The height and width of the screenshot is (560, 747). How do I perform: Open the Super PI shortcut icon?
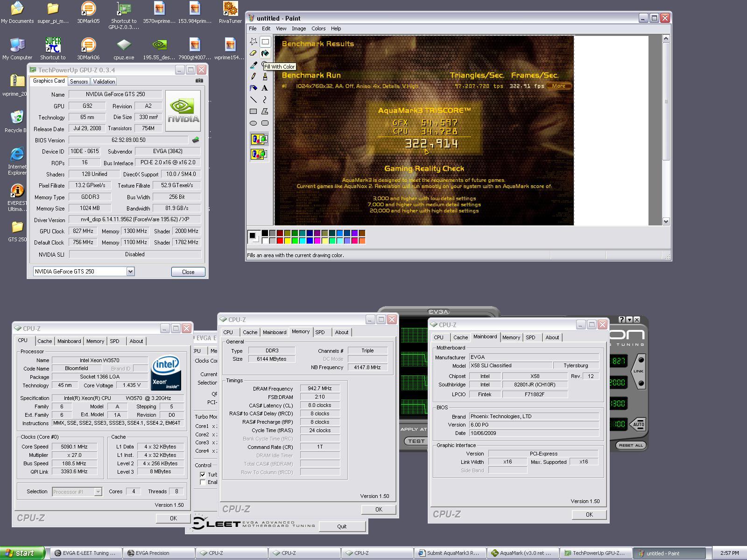53,49
